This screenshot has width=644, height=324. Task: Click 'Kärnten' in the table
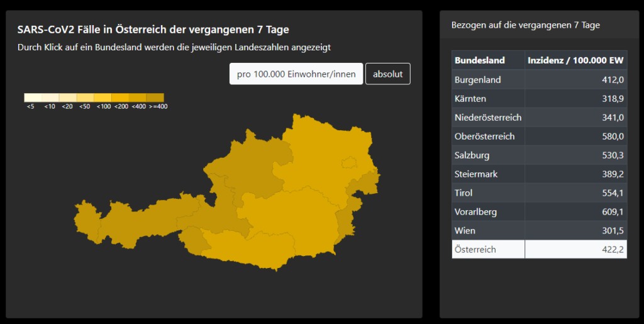[x=470, y=99]
